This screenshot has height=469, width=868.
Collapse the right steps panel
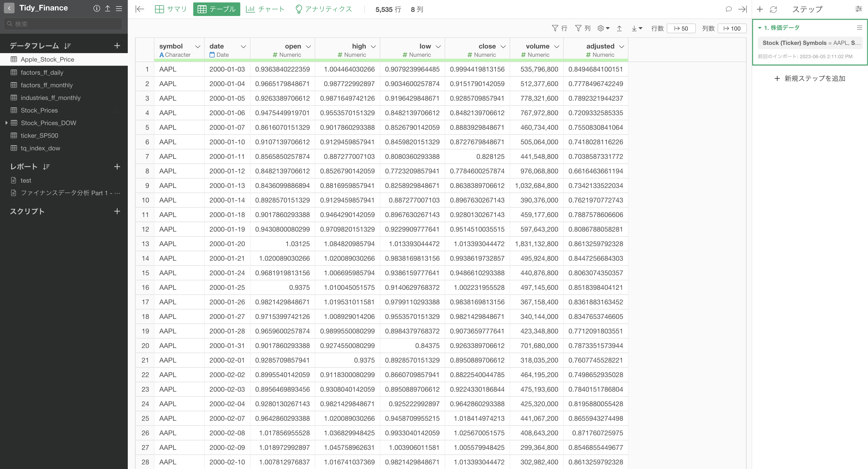pyautogui.click(x=742, y=9)
